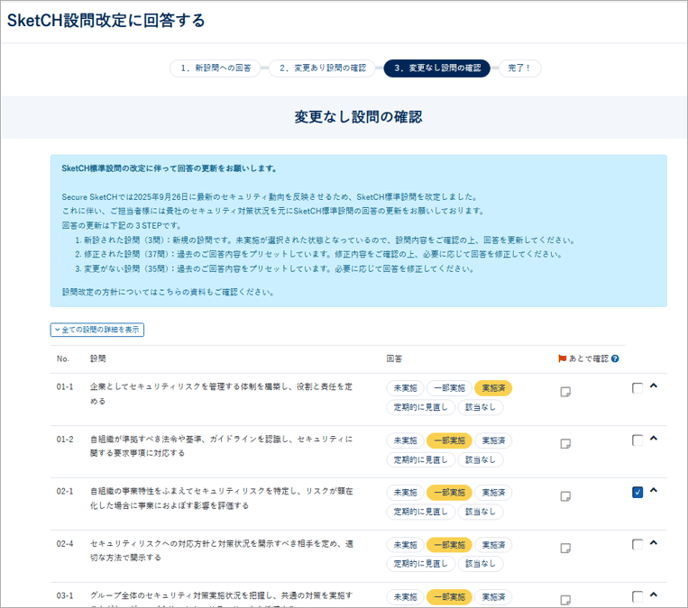
Task: Select 該当なし for question 02-4
Action: coord(480,564)
